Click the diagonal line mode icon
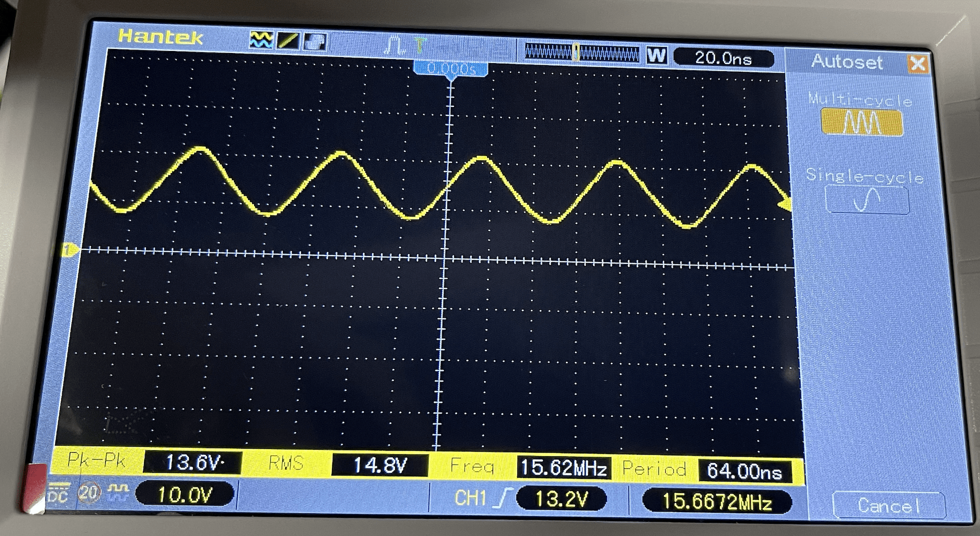 click(x=288, y=41)
